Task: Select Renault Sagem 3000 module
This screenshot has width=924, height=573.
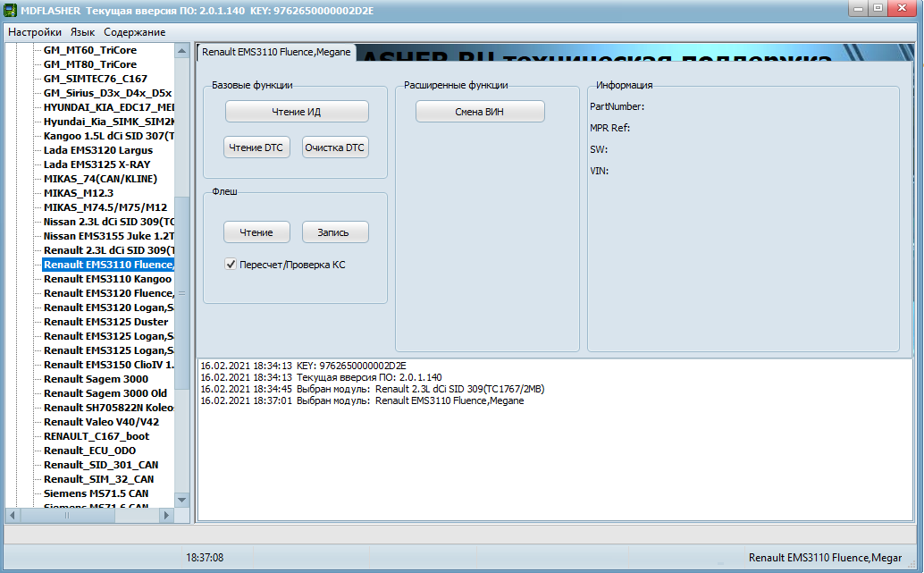Action: [96, 379]
